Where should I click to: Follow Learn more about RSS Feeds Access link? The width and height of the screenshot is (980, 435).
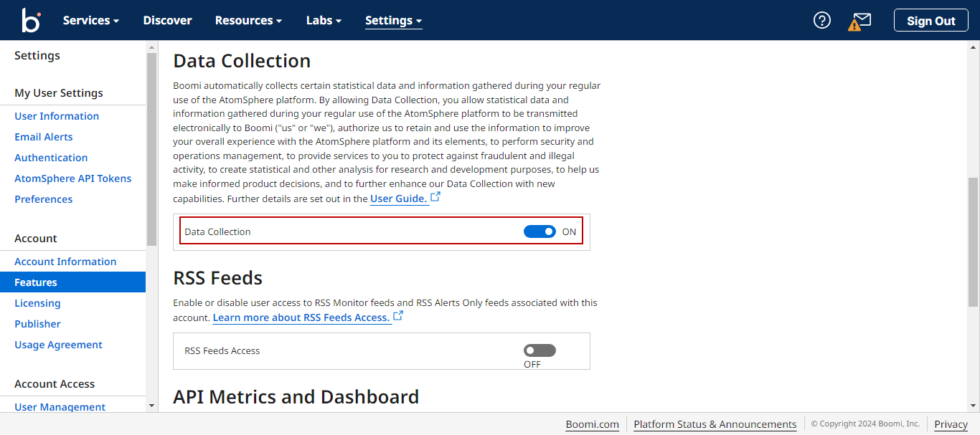click(301, 317)
